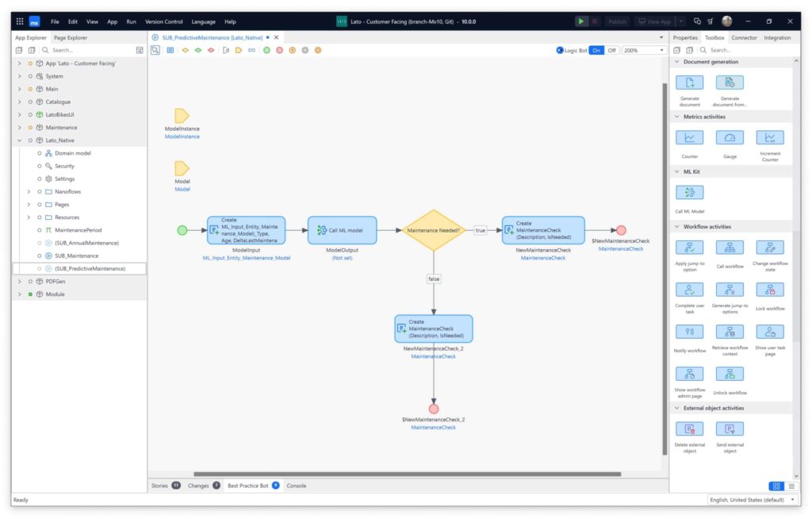The image size is (812, 519).
Task: Expand the PDFGen module node
Action: point(20,282)
